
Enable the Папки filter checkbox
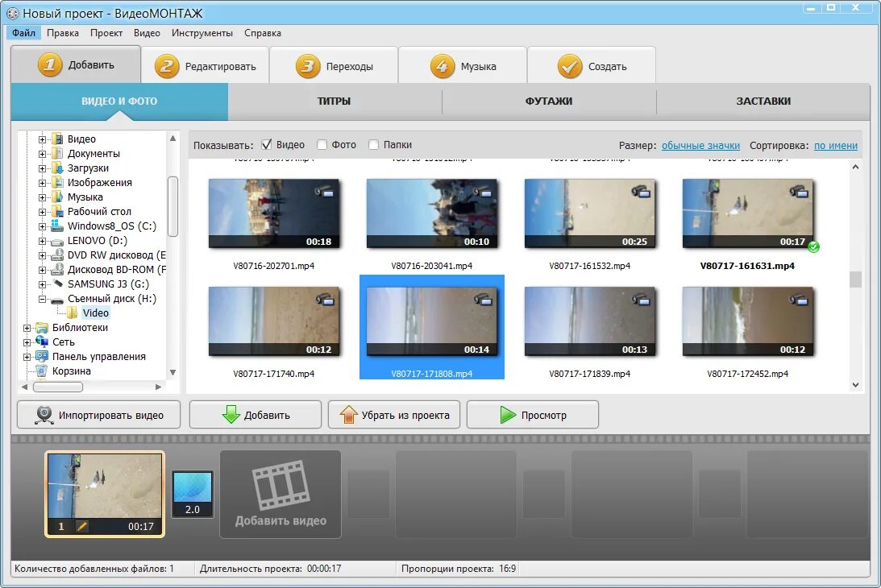374,145
